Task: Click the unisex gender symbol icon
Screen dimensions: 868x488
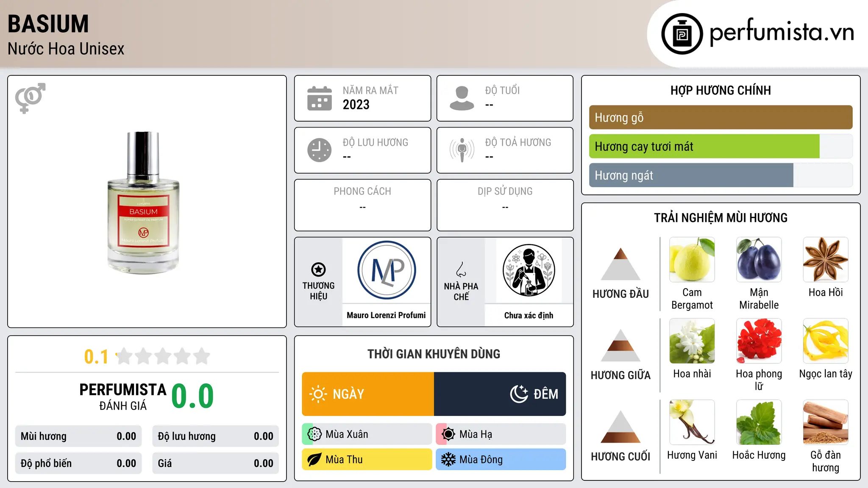Action: point(30,98)
